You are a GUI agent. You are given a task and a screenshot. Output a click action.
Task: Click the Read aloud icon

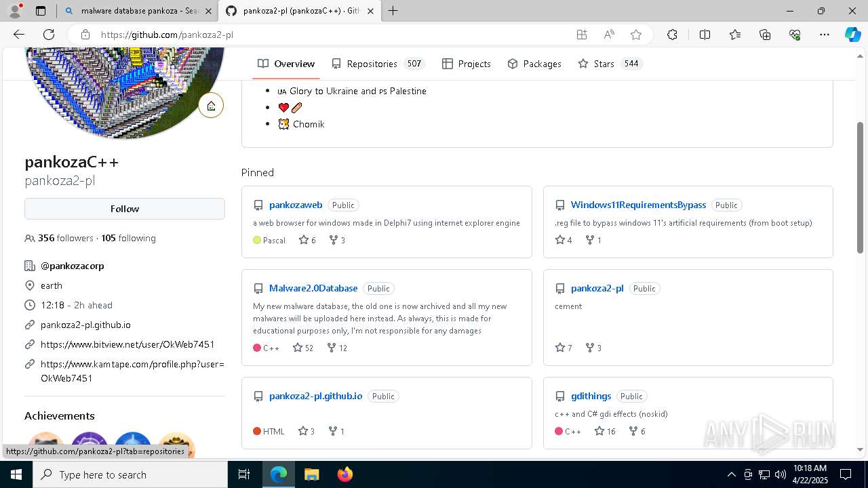pyautogui.click(x=609, y=35)
